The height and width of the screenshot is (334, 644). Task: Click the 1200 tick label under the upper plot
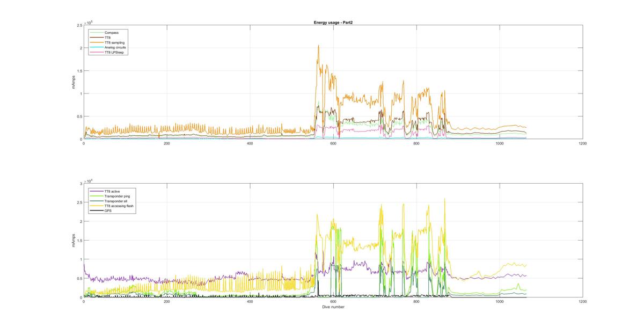pyautogui.click(x=583, y=143)
